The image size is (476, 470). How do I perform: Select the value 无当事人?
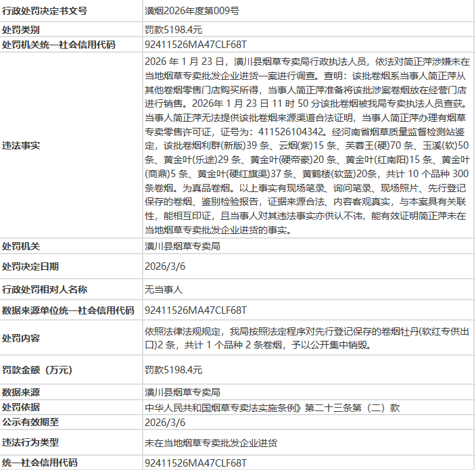(x=164, y=289)
